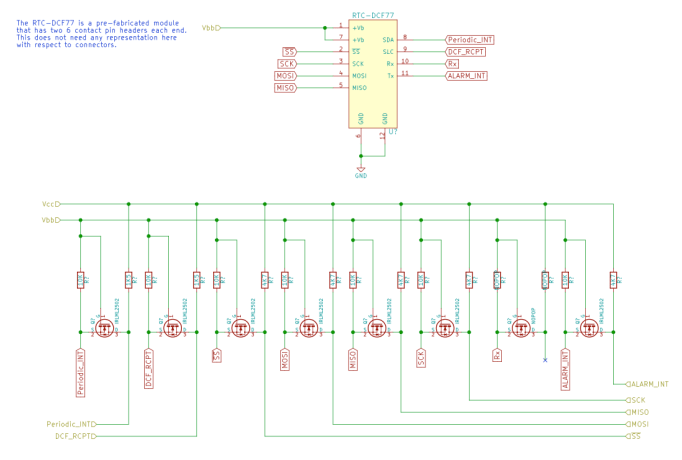682x460 pixels.
Task: Select the IRLML2502 MOSFET beside vertical SCK label
Action: pos(445,328)
